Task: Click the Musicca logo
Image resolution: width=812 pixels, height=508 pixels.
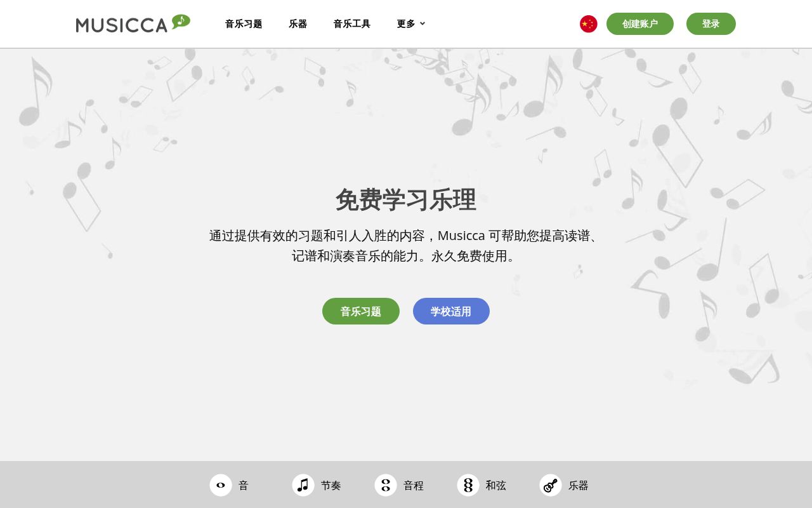Action: tap(133, 23)
